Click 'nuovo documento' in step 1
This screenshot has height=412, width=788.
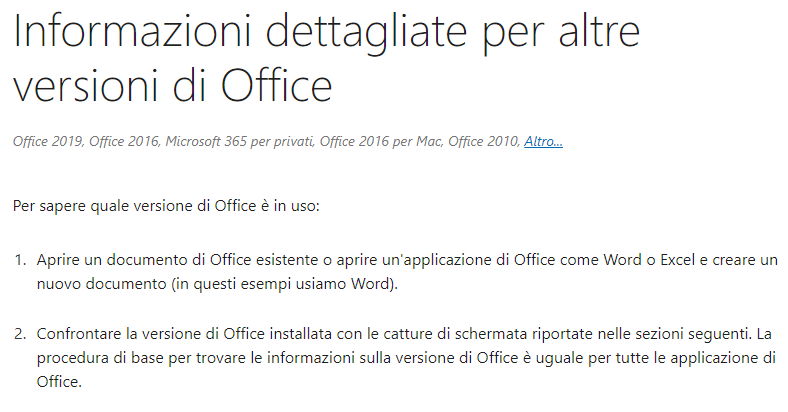tap(102, 284)
